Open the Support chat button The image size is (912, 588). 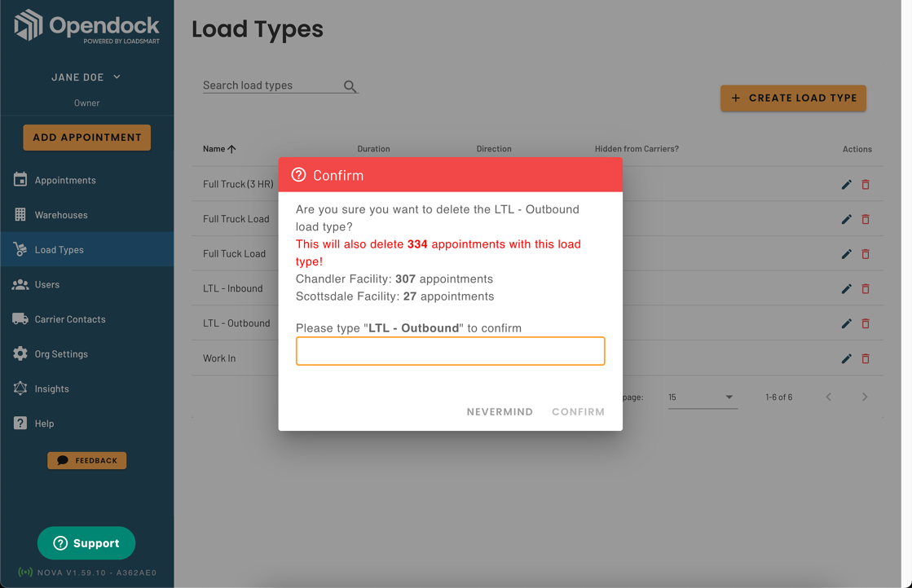coord(86,542)
